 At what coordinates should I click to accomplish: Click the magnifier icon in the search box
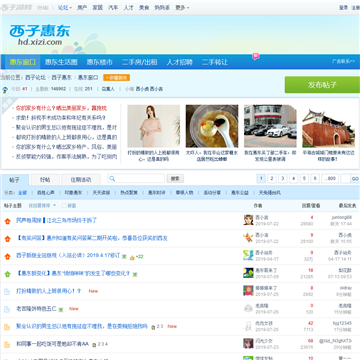112,179
